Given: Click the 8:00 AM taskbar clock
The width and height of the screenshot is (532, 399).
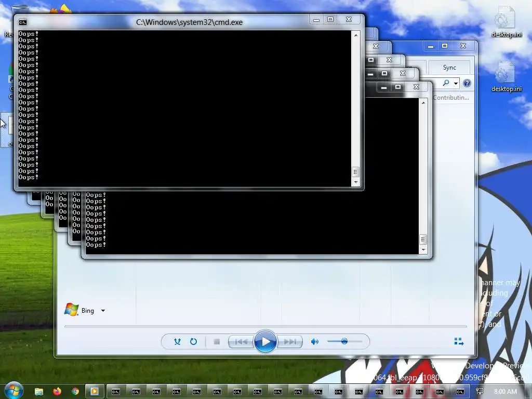Looking at the screenshot, I should click(x=506, y=392).
